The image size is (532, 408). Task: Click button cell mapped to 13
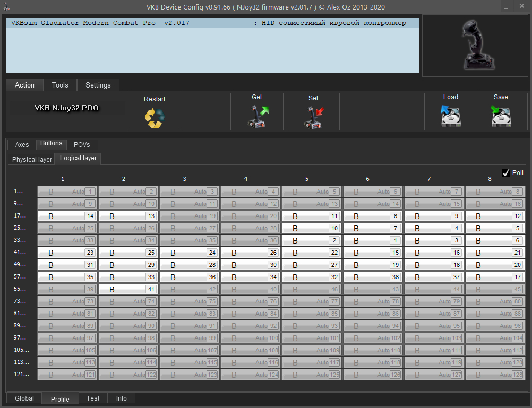(x=128, y=216)
